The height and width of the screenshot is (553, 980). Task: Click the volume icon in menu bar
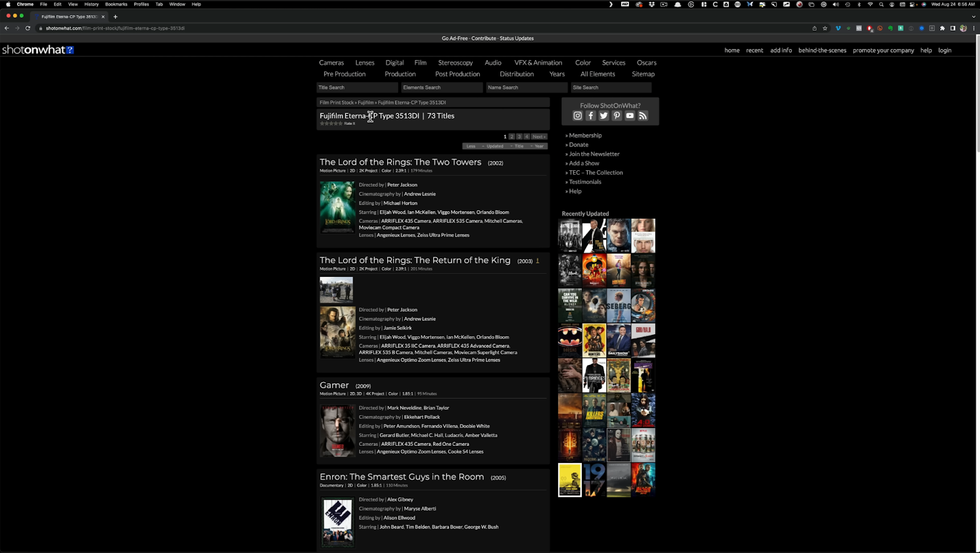tap(836, 4)
